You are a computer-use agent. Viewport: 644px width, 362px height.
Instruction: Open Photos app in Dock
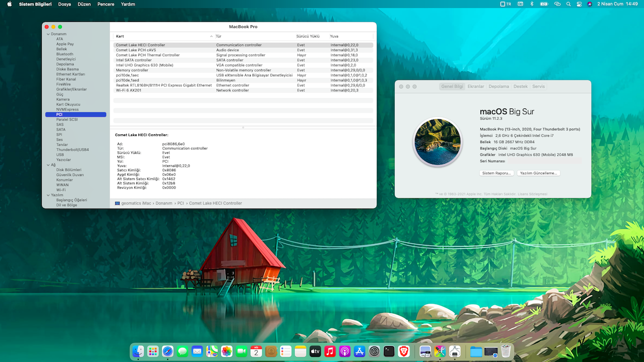227,352
